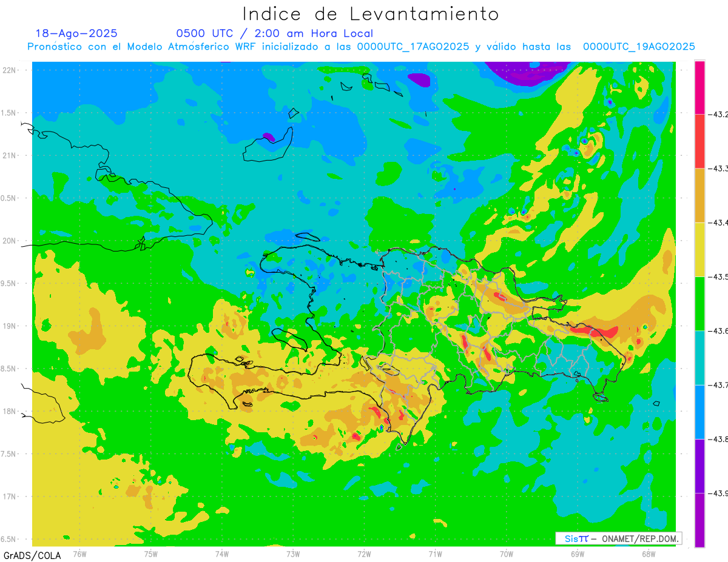Click the 17N latitude label
Viewport: 728px width, 562px height.
(x=10, y=497)
